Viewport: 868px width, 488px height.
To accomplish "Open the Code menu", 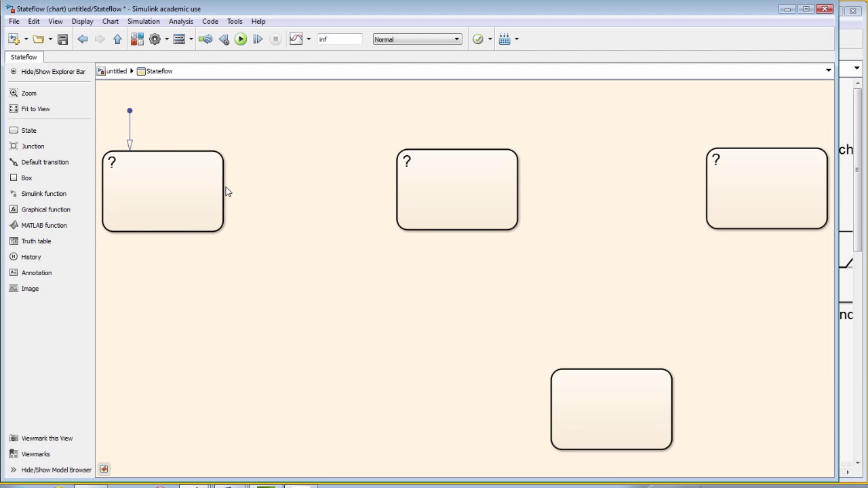I will 210,21.
